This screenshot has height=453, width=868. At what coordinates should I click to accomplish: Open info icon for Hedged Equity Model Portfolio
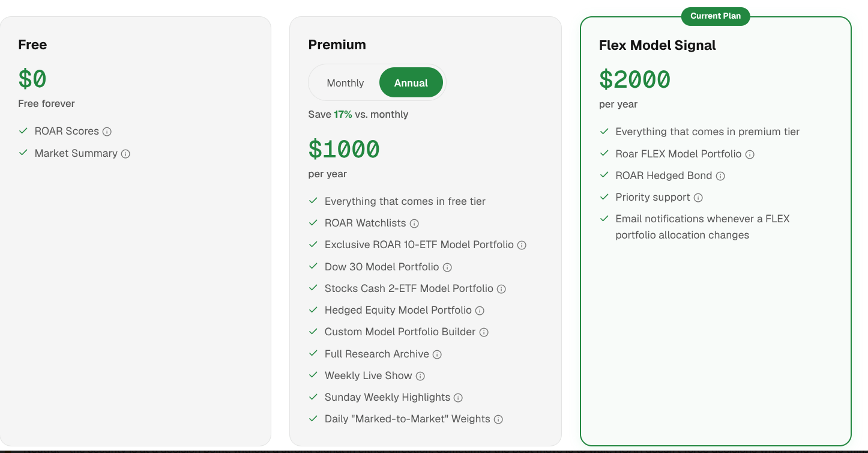[480, 311]
